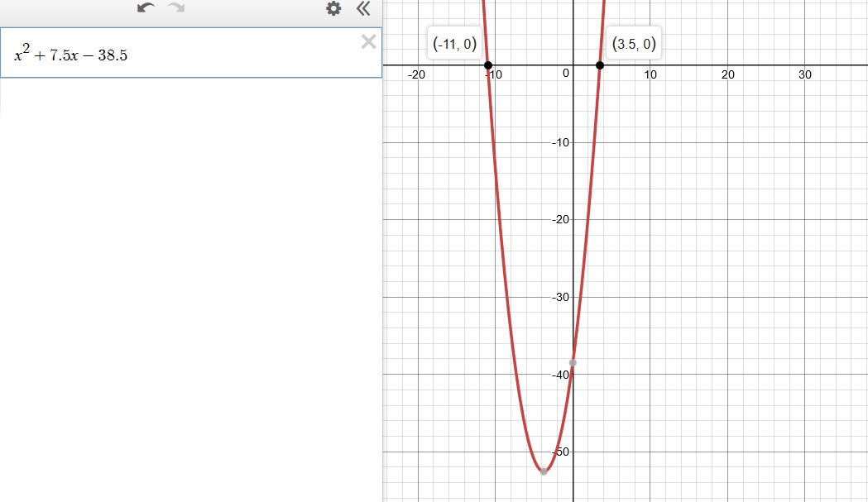Click the 0 origin label
This screenshot has height=502, width=868.
click(566, 74)
